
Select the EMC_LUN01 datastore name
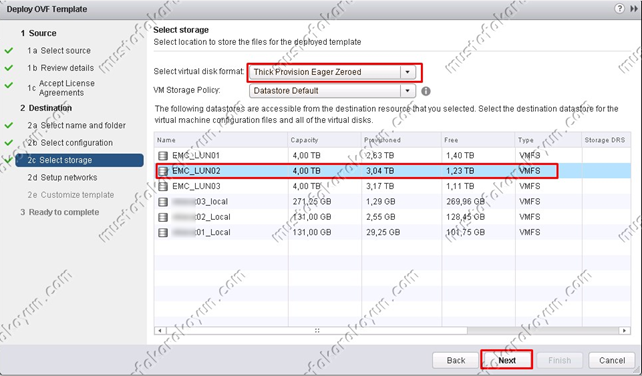tap(196, 156)
